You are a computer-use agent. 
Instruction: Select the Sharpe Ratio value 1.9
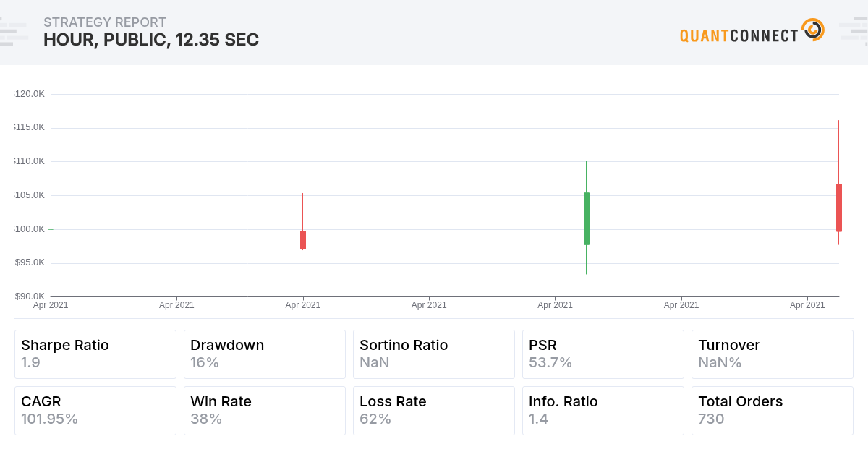(30, 362)
